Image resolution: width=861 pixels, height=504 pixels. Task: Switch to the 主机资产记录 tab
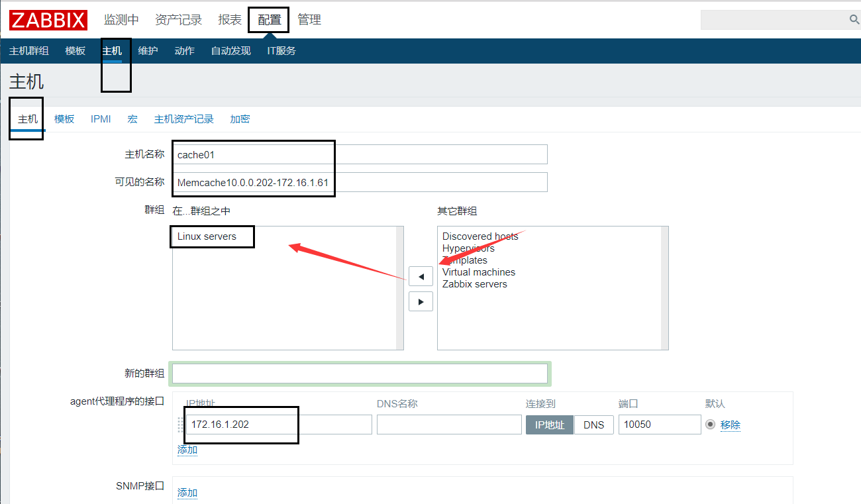pos(184,119)
